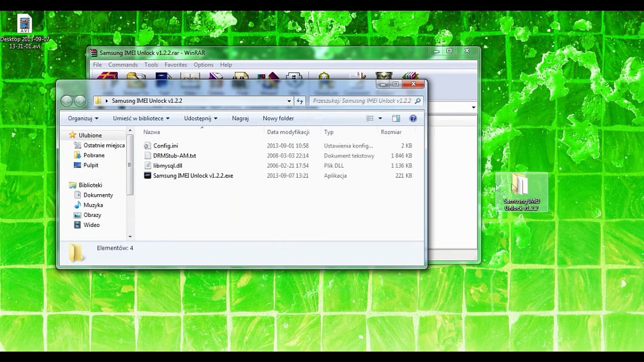
Task: Click the Help icon in Explorer toolbar
Action: point(413,118)
